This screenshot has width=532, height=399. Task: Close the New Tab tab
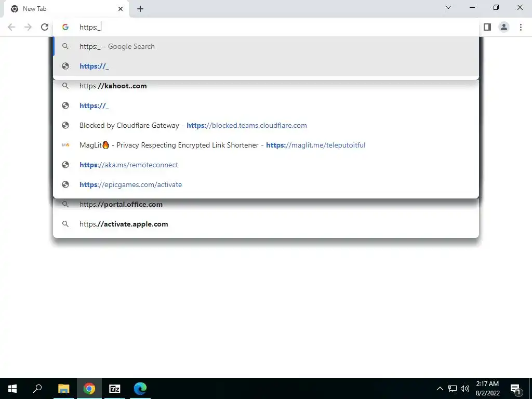coord(121,9)
